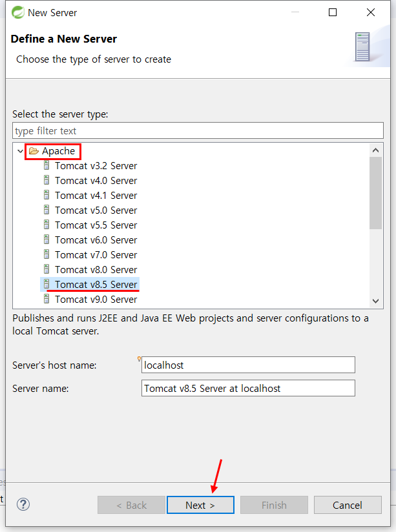Click the Cancel button
Viewport: 396px width, 532px height.
(348, 505)
